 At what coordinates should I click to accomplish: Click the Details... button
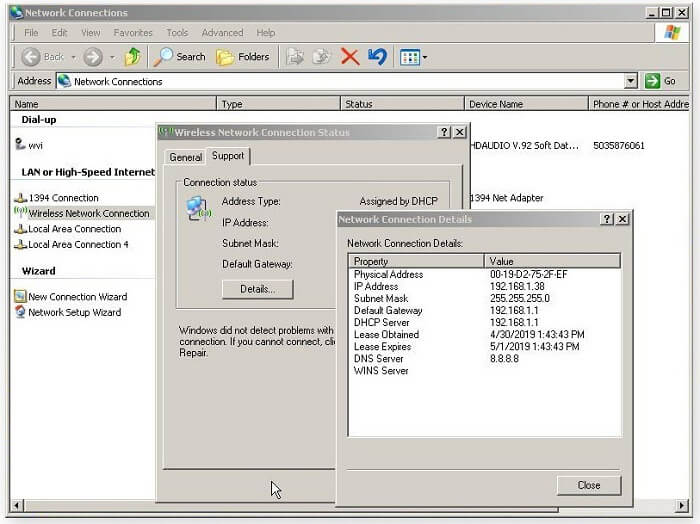[x=258, y=289]
